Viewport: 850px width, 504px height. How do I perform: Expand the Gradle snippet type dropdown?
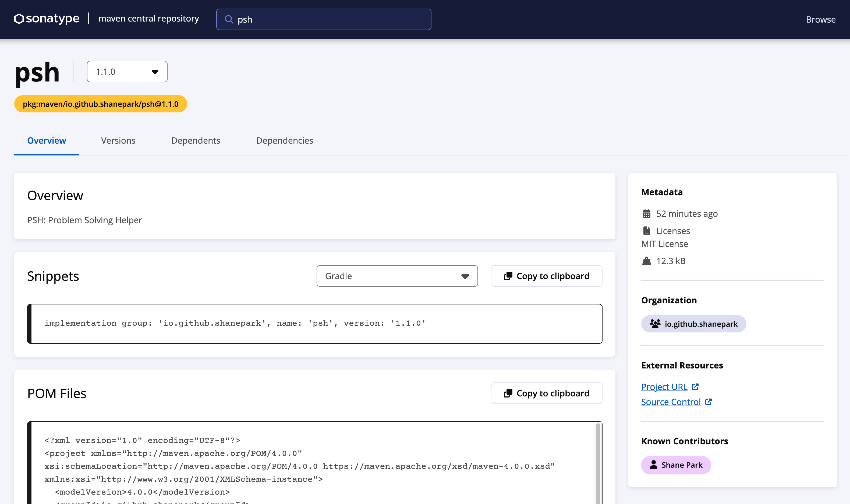point(397,276)
